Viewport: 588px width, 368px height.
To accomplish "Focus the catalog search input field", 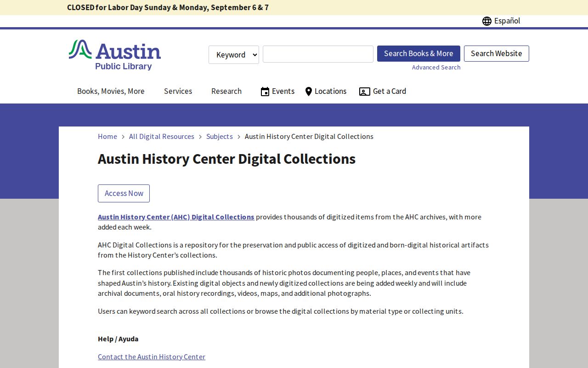I will [318, 54].
